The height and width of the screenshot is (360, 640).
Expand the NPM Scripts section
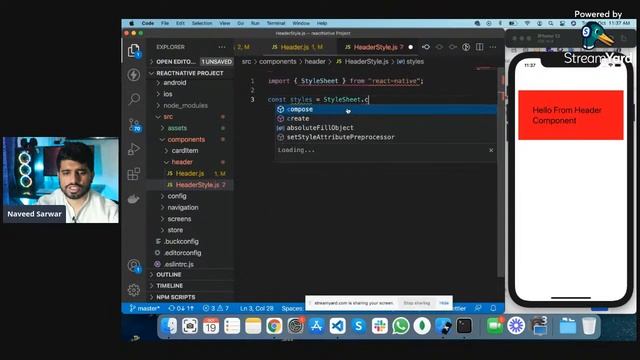pyautogui.click(x=191, y=297)
